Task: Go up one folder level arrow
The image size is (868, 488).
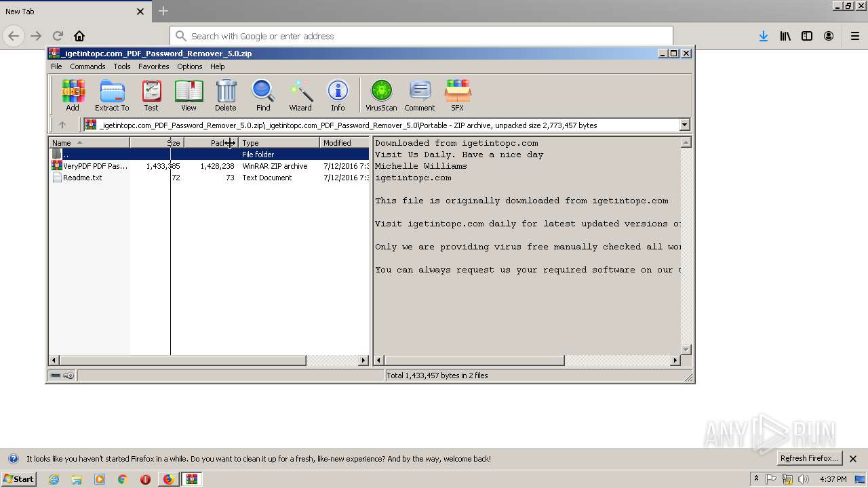Action: pos(62,125)
